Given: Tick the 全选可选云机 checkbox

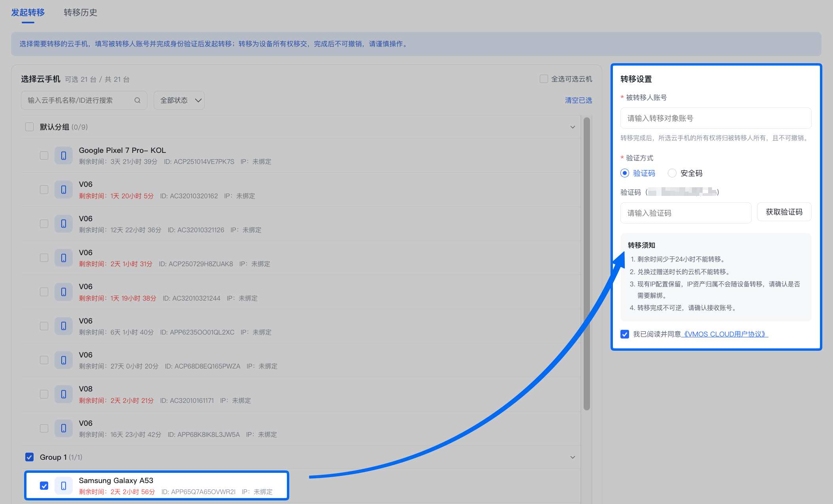Looking at the screenshot, I should pos(544,79).
